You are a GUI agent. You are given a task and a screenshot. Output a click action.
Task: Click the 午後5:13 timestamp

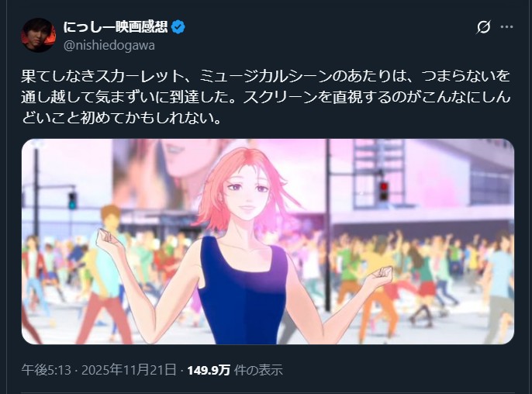47,370
